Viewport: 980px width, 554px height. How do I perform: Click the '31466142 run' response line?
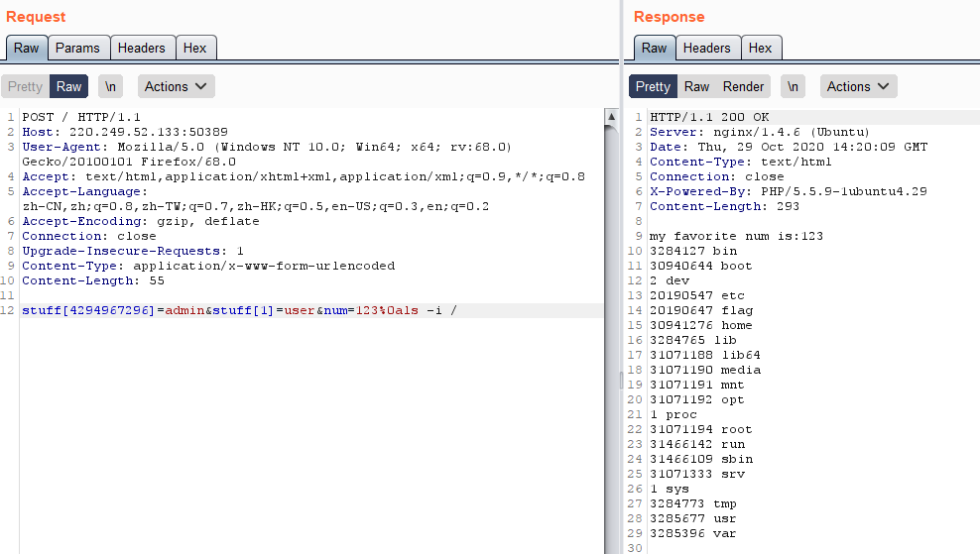697,444
